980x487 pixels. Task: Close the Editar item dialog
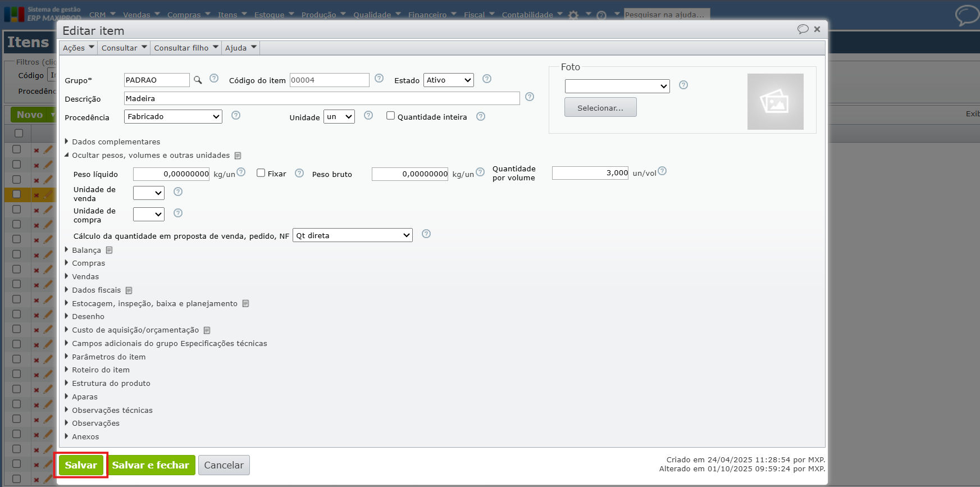click(817, 29)
